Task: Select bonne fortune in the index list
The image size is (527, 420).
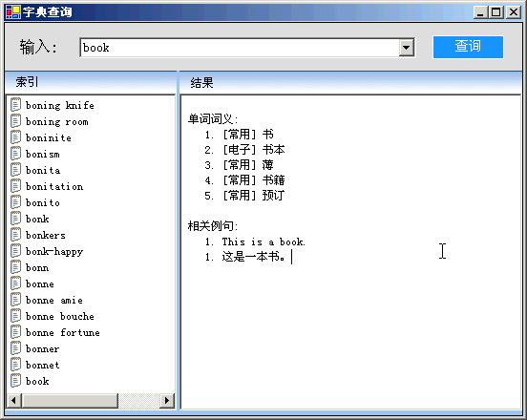Action: (x=63, y=332)
